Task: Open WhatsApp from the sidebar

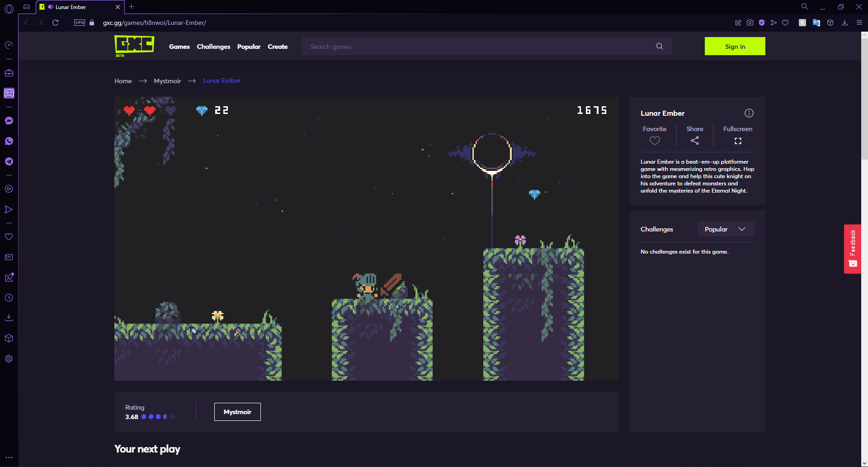Action: coord(9,141)
